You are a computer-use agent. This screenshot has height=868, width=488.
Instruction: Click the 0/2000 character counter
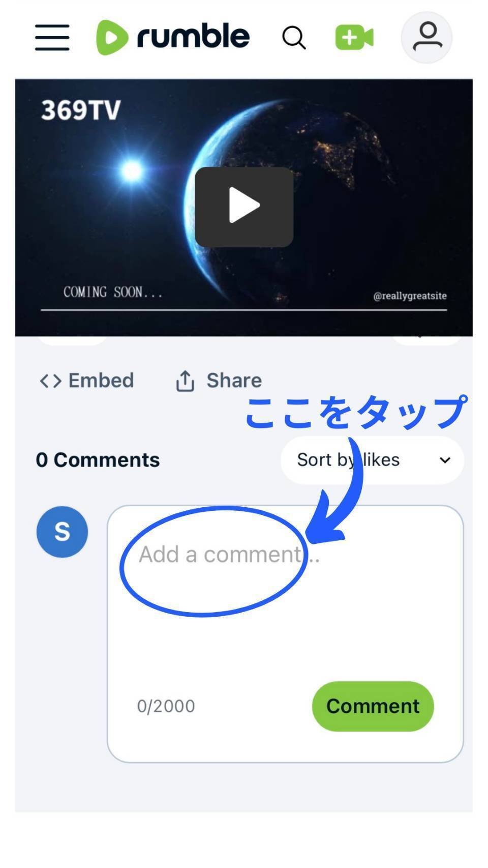(166, 706)
